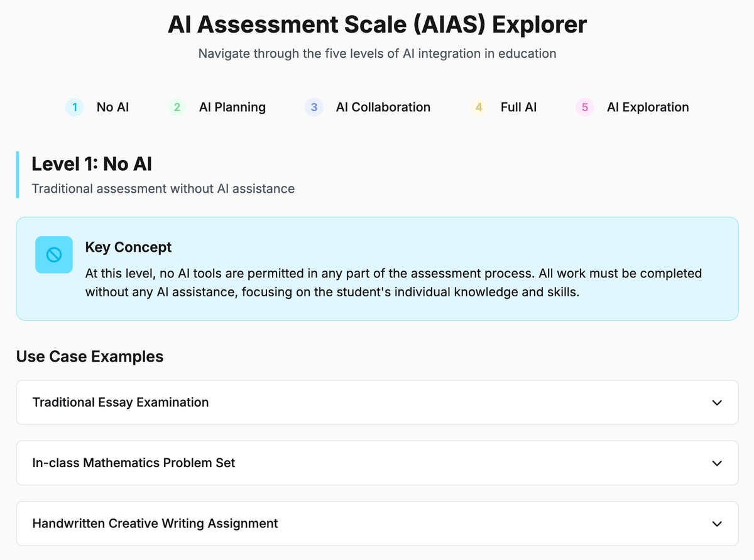754x560 pixels.
Task: Click the blue number 3 badge
Action: pyautogui.click(x=314, y=107)
